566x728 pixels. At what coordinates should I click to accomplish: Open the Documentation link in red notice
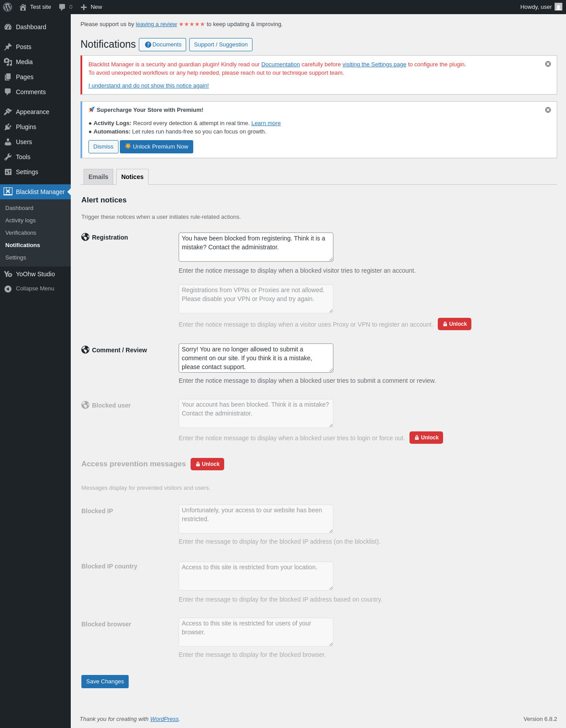pos(280,65)
